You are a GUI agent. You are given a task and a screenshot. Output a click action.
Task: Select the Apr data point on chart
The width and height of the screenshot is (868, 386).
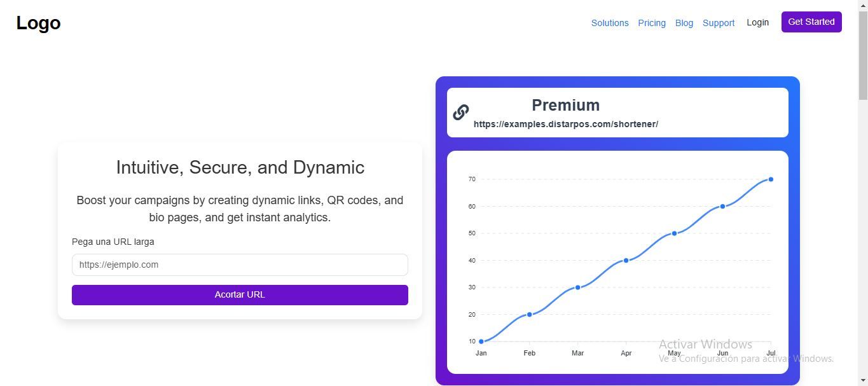(626, 260)
